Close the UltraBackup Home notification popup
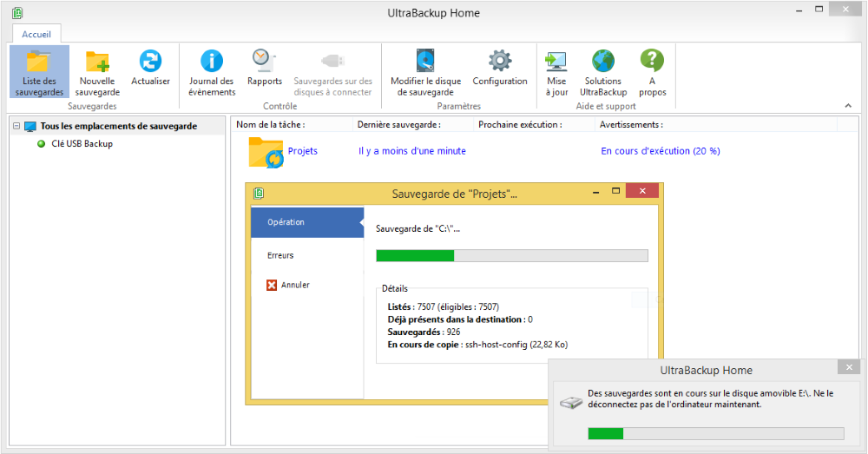 [x=849, y=366]
